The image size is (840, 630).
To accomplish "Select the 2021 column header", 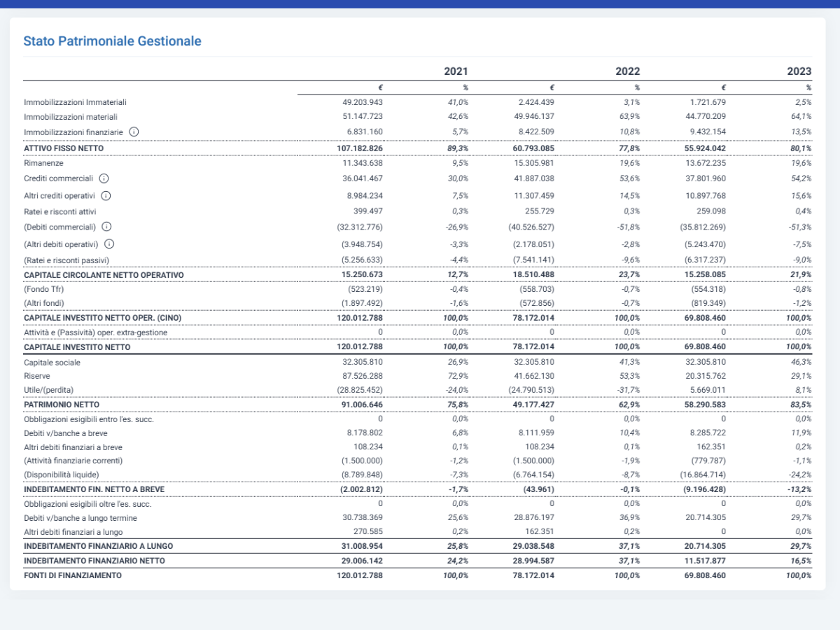I will (456, 71).
